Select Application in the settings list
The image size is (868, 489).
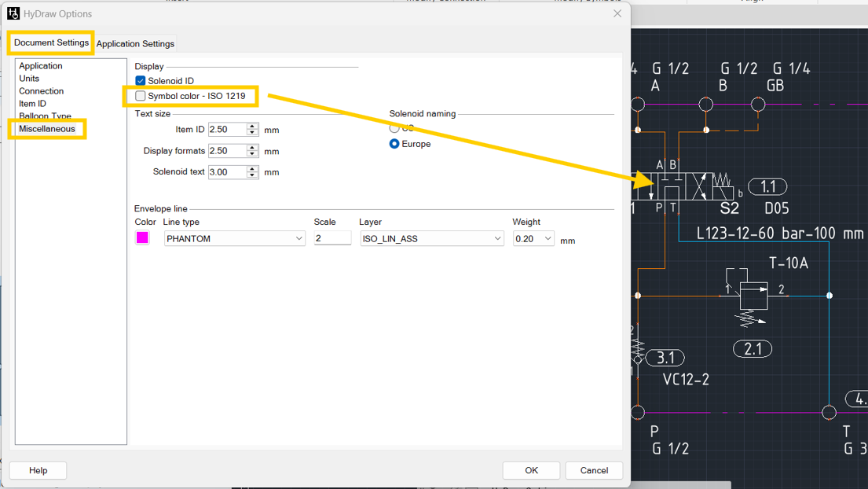click(40, 66)
